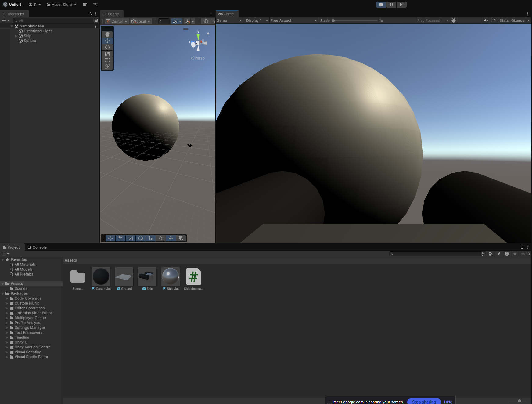
Task: Select the ShipMat material thumbnail
Action: pyautogui.click(x=171, y=276)
